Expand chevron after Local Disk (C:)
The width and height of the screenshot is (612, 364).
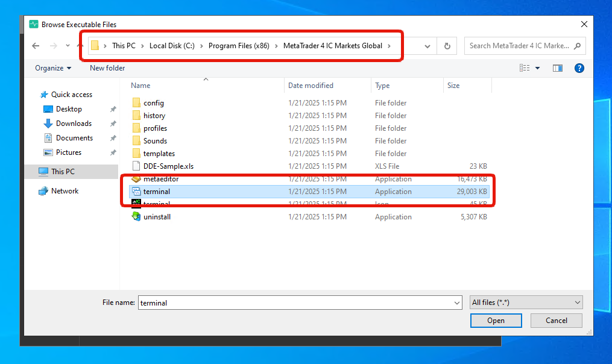coord(201,46)
